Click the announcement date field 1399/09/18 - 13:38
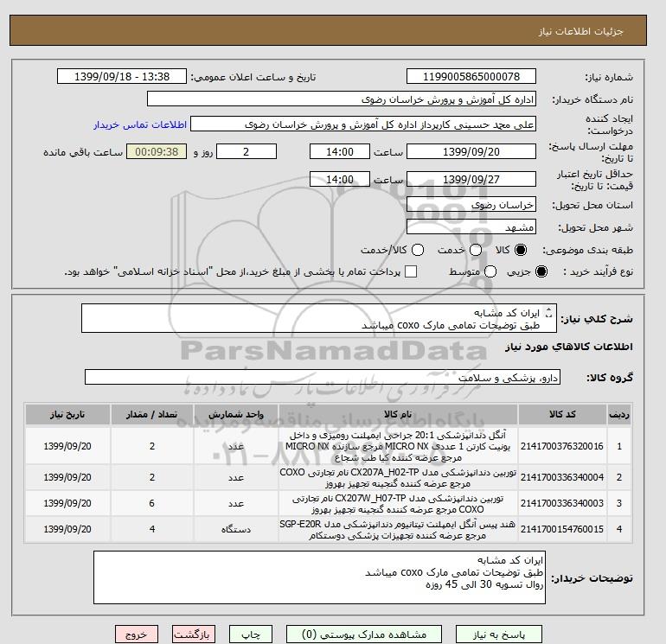666x644 pixels. click(121, 77)
